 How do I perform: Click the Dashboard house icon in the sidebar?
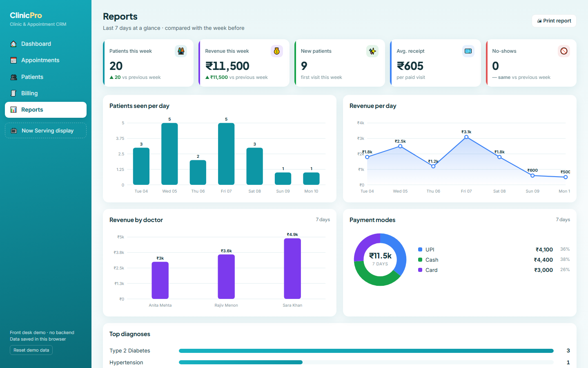click(13, 44)
